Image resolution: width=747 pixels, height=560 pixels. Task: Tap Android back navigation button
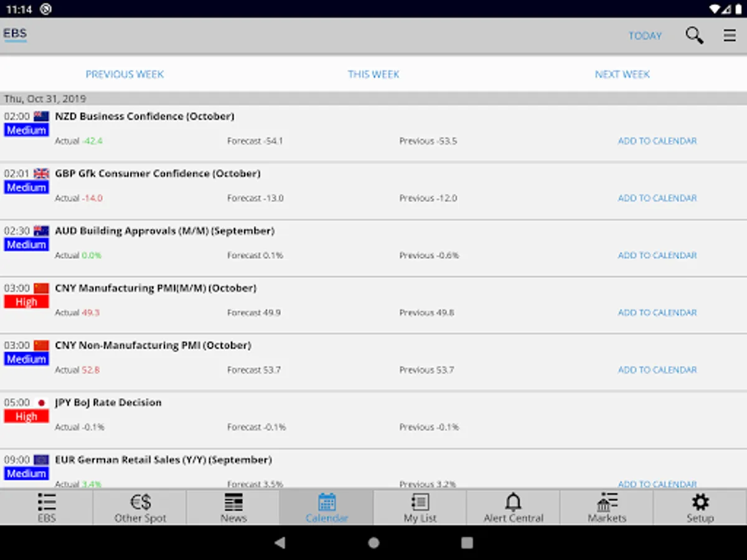[280, 543]
